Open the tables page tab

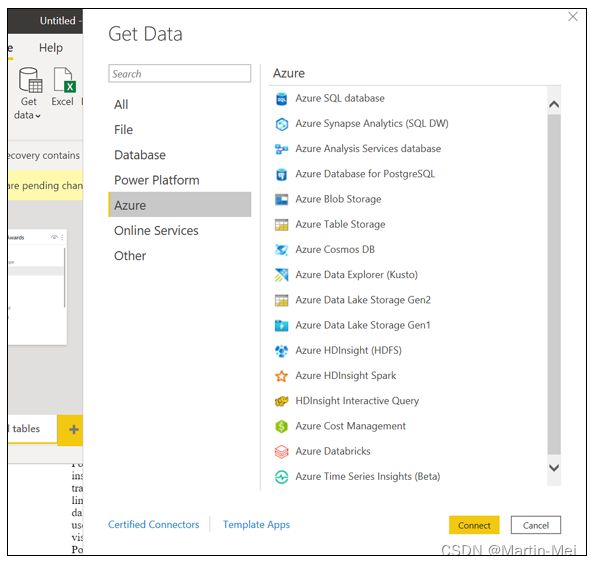[32, 429]
